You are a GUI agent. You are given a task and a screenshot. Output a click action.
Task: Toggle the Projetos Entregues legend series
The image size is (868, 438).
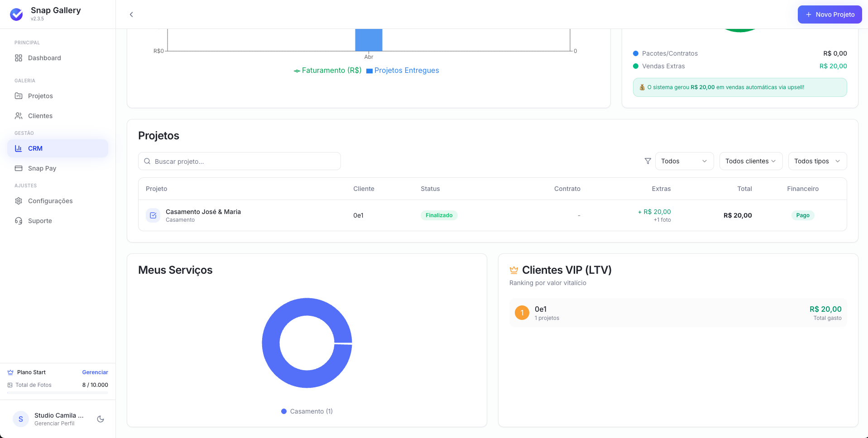[x=403, y=71]
